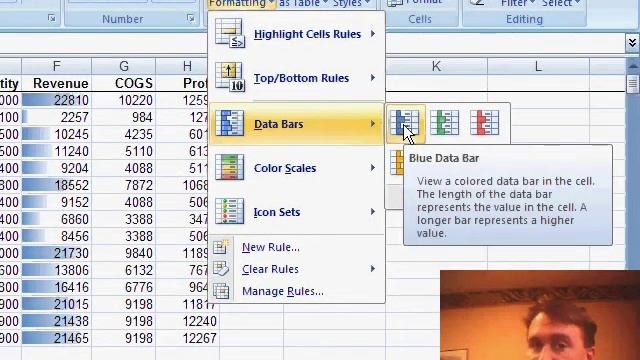Select Revenue cell 22810
Viewport: 640px width, 360px height.
pyautogui.click(x=56, y=100)
